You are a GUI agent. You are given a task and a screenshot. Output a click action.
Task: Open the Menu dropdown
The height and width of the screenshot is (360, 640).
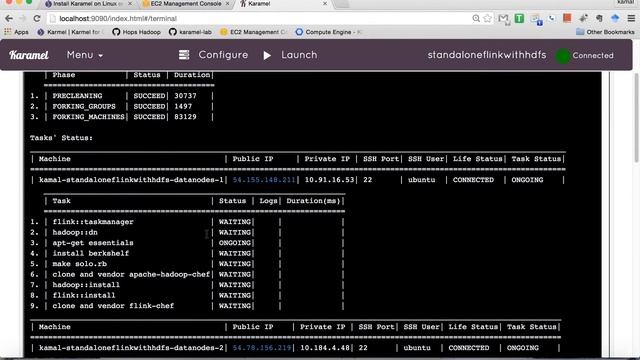point(85,55)
